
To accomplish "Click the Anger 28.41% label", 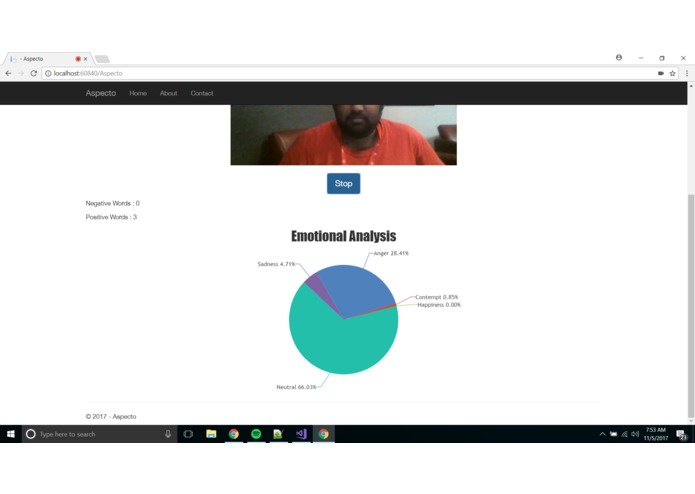I will coord(391,253).
